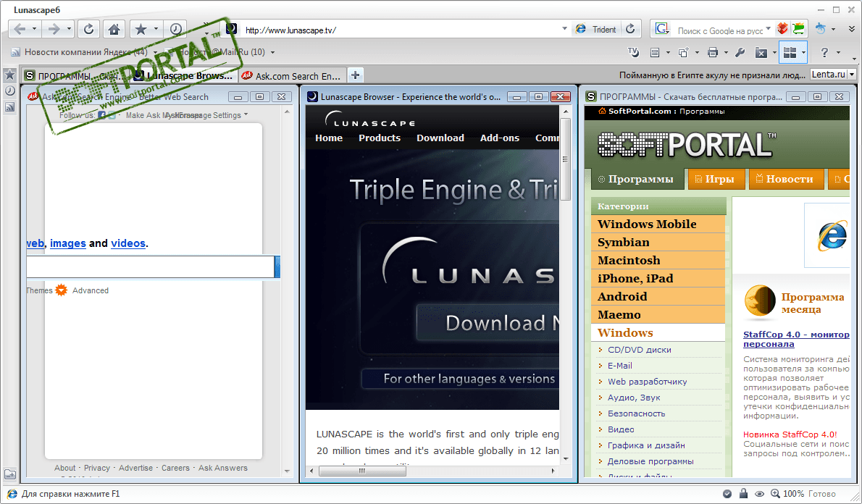
Task: Click the videos link on Ask.com
Action: (x=128, y=243)
